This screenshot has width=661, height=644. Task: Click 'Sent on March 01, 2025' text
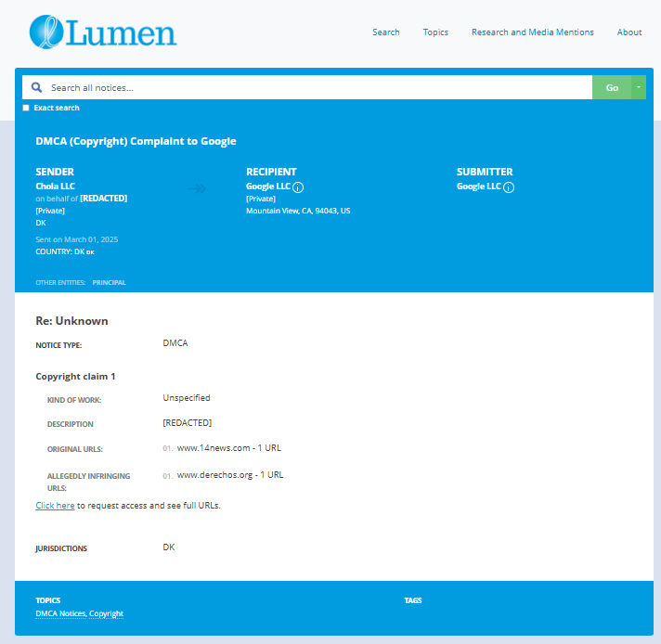[77, 239]
